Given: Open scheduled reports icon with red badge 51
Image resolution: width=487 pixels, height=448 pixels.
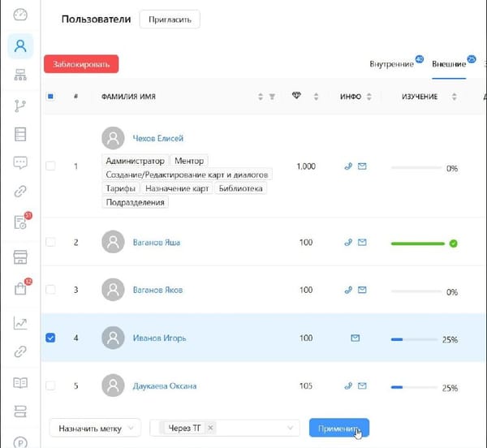Looking at the screenshot, I should [21, 222].
